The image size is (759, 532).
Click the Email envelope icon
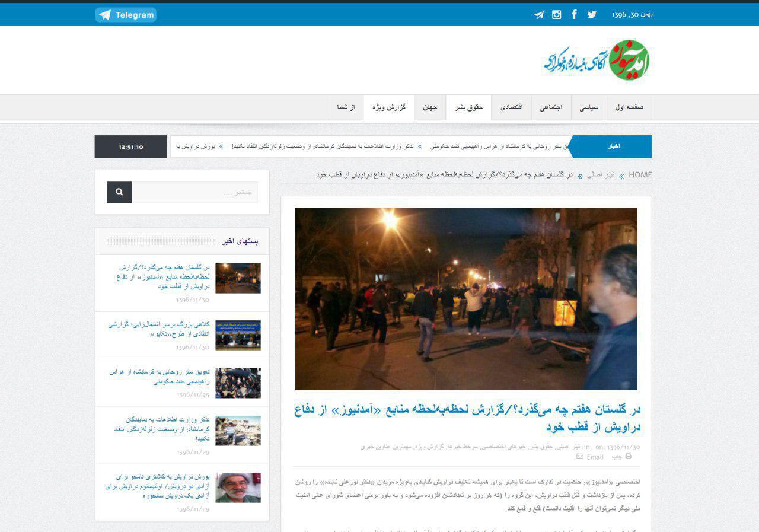pos(580,457)
